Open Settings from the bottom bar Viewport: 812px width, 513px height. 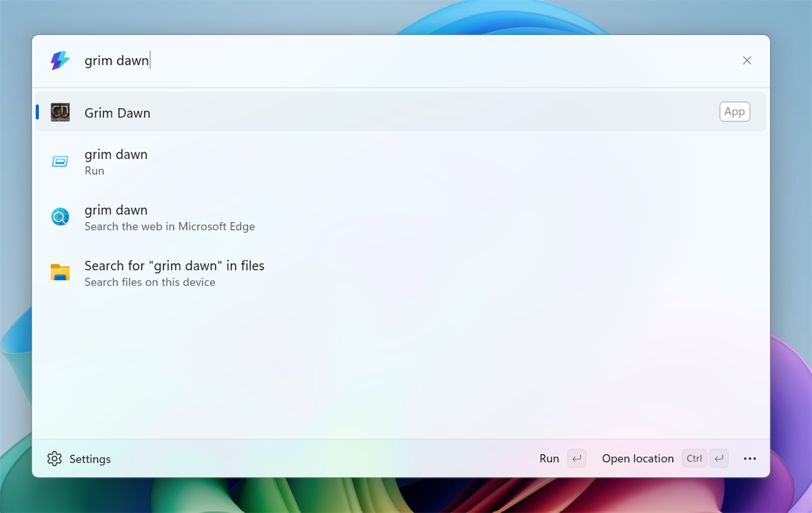pyautogui.click(x=79, y=458)
